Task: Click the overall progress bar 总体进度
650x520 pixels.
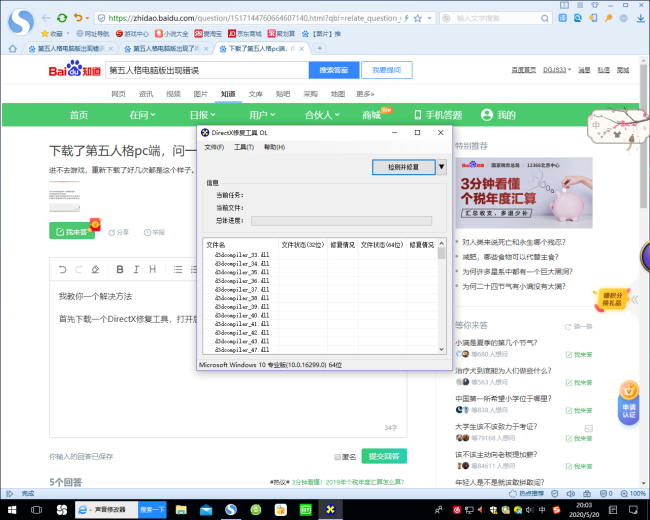Action: coord(341,221)
